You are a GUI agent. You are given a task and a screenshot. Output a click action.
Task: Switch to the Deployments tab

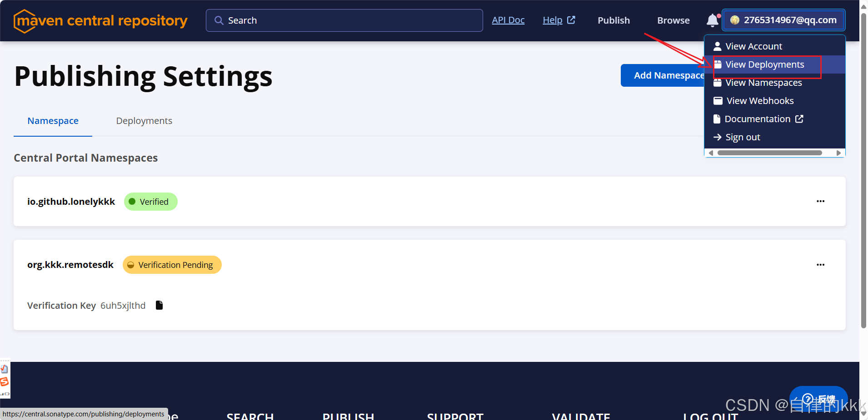[x=144, y=121]
